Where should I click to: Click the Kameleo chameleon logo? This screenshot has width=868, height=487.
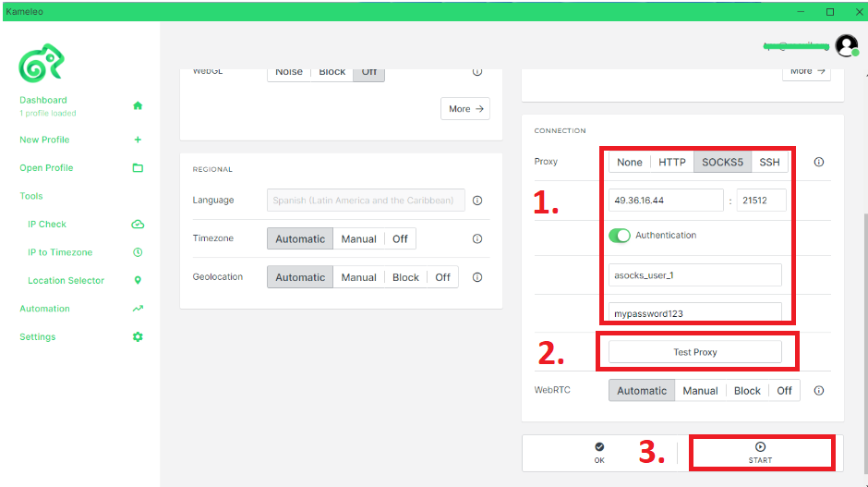42,63
